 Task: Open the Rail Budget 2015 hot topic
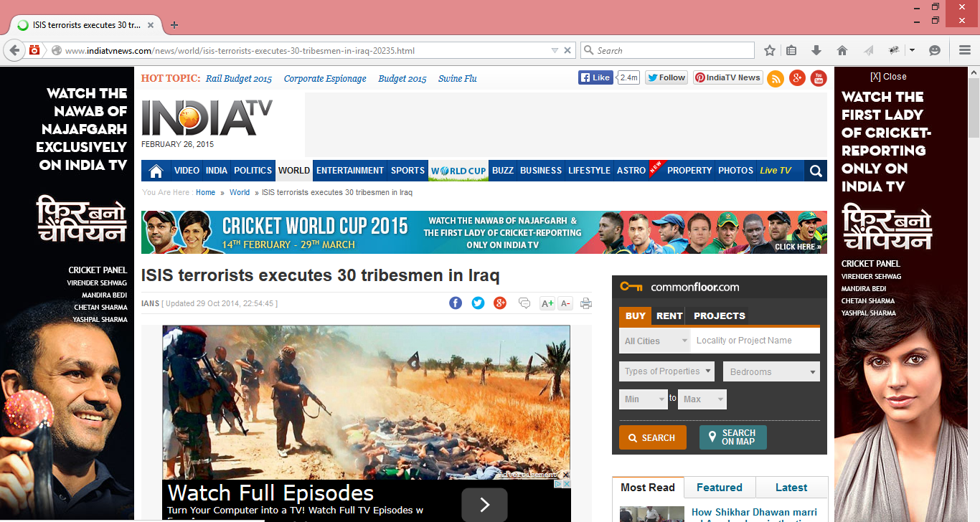point(239,79)
